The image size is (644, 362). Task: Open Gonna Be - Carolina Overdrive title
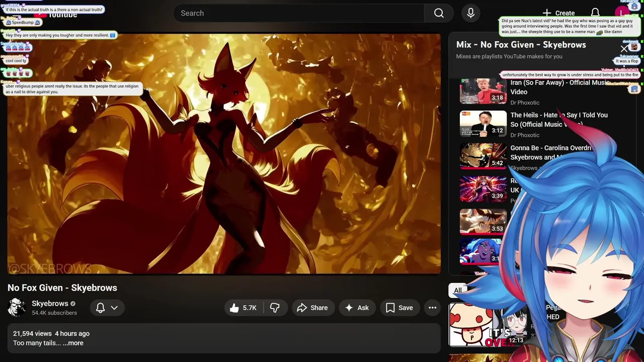point(551,152)
